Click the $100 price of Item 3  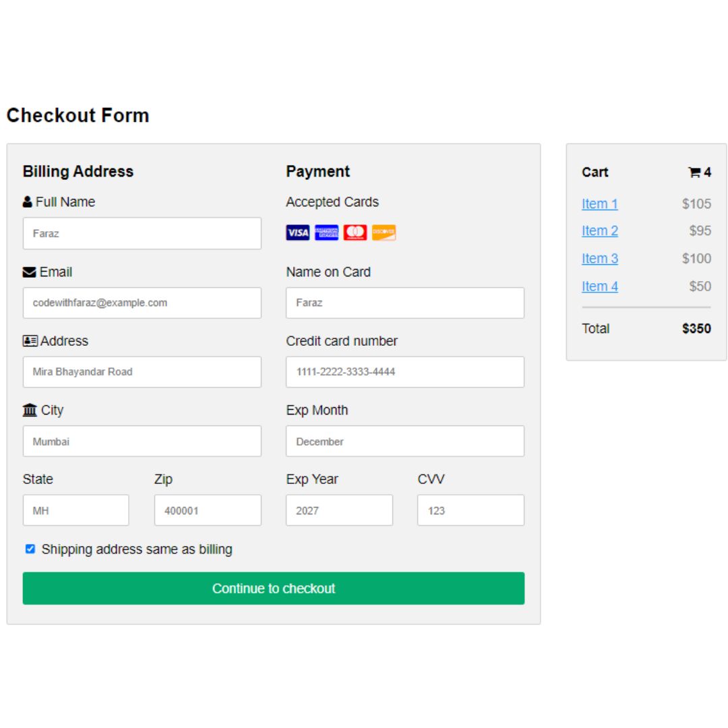click(x=696, y=259)
